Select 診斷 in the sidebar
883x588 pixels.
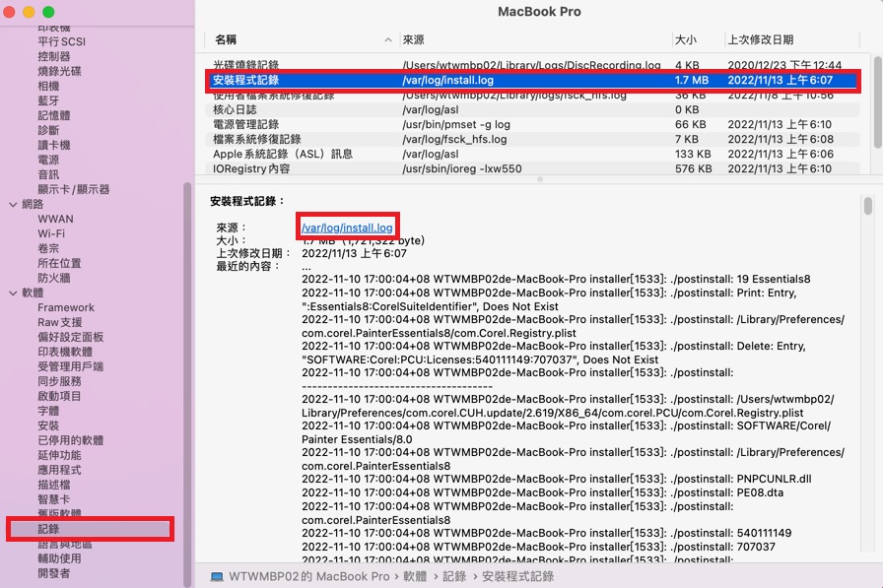click(x=48, y=130)
